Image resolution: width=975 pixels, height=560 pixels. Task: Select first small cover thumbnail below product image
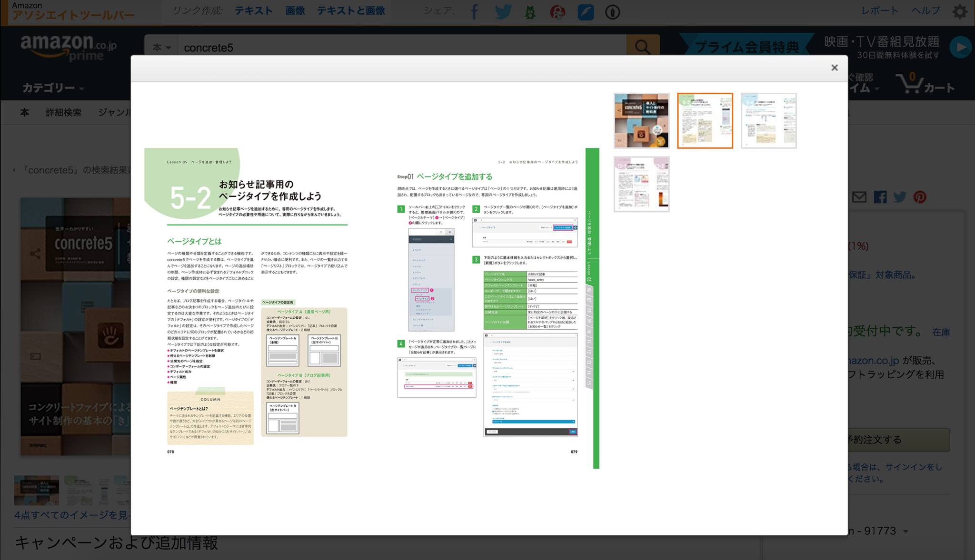click(x=37, y=490)
